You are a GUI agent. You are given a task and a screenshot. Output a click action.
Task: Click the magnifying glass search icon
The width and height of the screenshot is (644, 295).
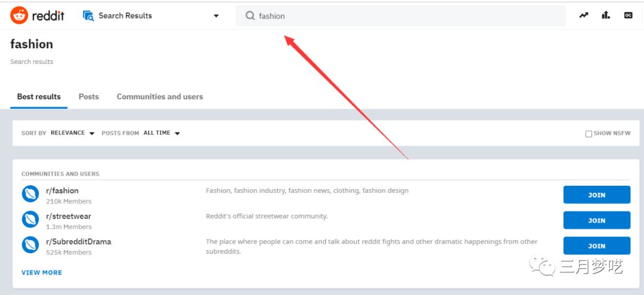coord(250,16)
